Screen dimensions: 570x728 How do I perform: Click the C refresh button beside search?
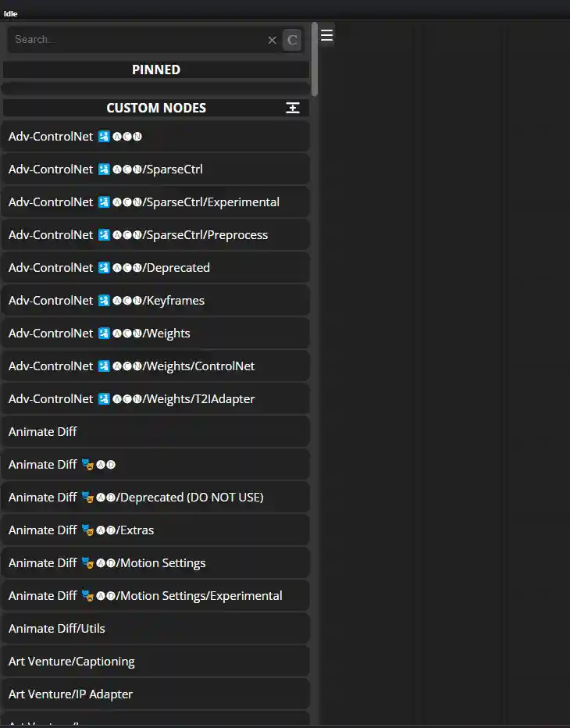[x=292, y=41]
